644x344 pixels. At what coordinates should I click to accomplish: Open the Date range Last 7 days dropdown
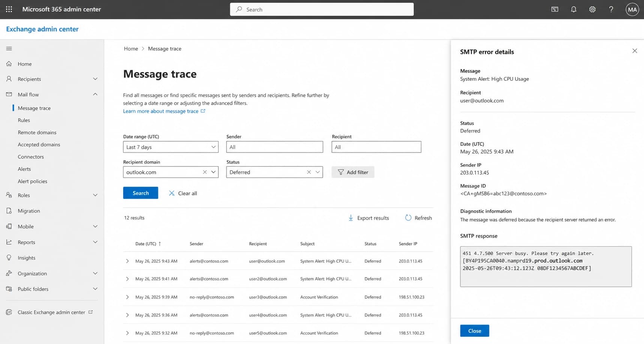pyautogui.click(x=171, y=147)
